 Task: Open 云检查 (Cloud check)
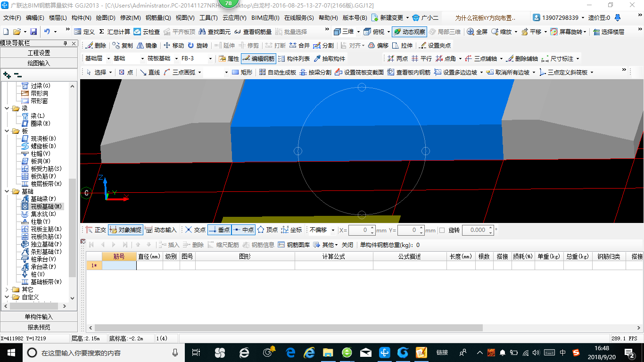(x=147, y=32)
